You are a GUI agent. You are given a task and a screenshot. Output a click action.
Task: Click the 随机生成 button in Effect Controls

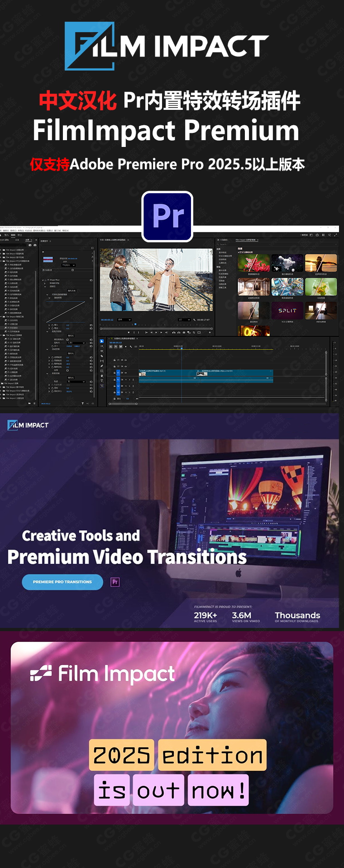tap(72, 291)
